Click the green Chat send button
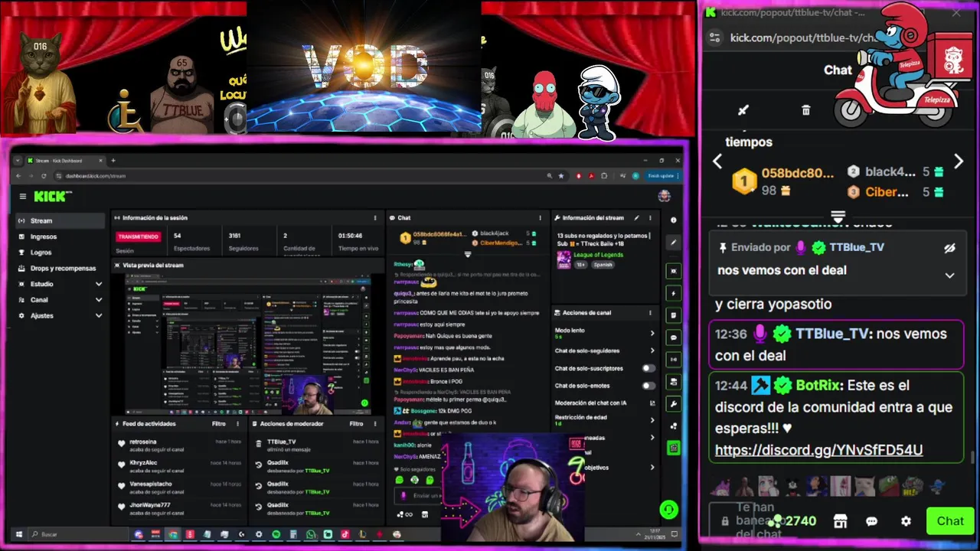The height and width of the screenshot is (551, 980). pos(950,521)
